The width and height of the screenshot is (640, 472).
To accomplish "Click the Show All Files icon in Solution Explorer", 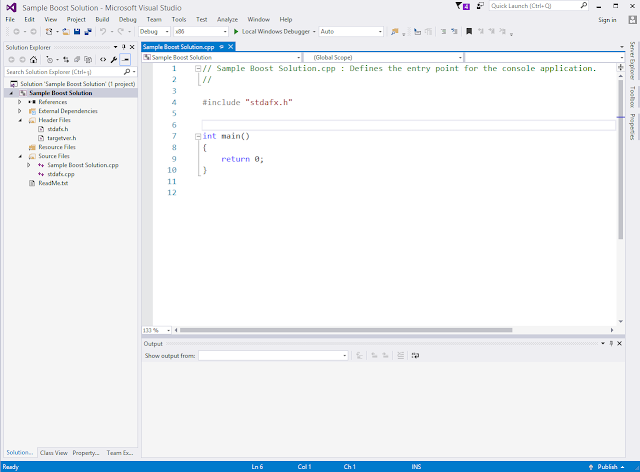I will coord(88,60).
